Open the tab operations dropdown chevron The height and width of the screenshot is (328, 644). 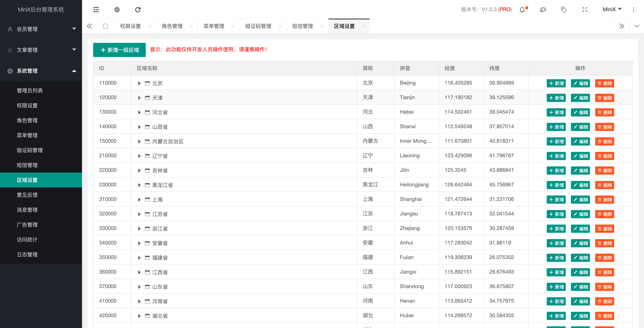click(x=637, y=26)
